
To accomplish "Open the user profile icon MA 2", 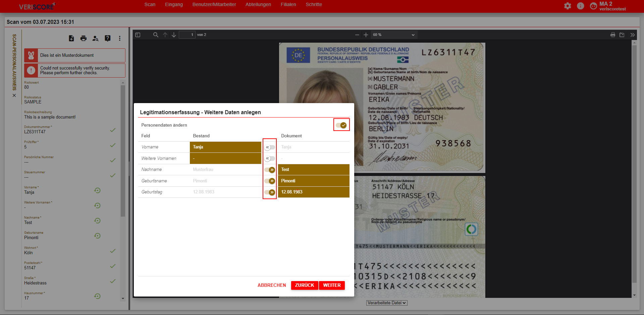I will [593, 6].
